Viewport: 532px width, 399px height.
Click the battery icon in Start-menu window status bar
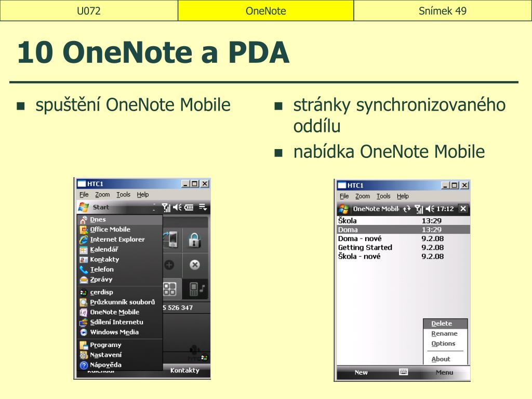click(x=189, y=207)
